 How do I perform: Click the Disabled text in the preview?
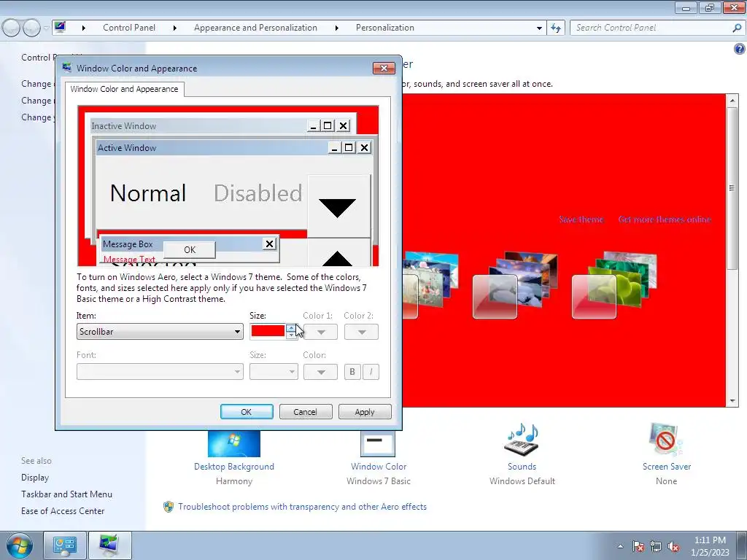click(x=258, y=192)
